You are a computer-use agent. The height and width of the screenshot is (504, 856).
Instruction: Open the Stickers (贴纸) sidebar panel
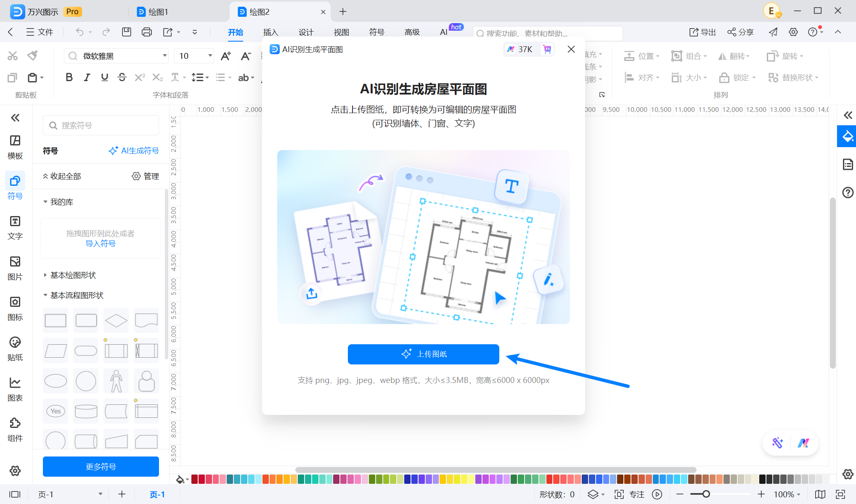pyautogui.click(x=15, y=349)
